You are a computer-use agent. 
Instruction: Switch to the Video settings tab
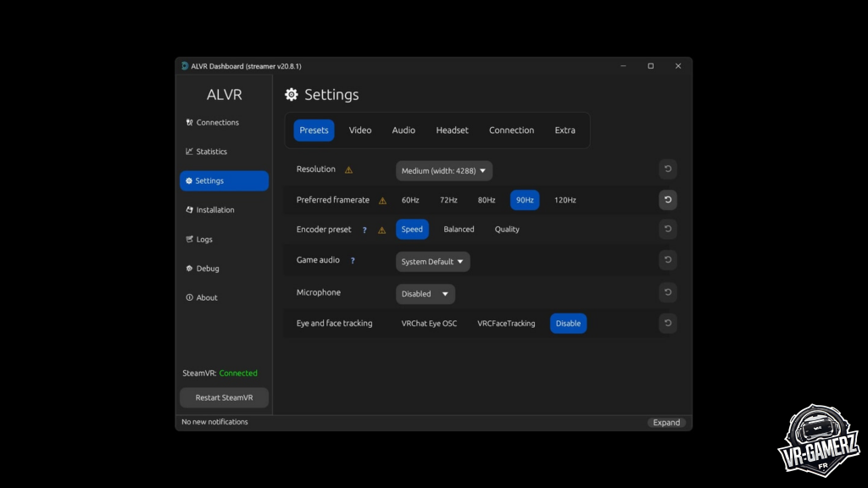click(360, 130)
